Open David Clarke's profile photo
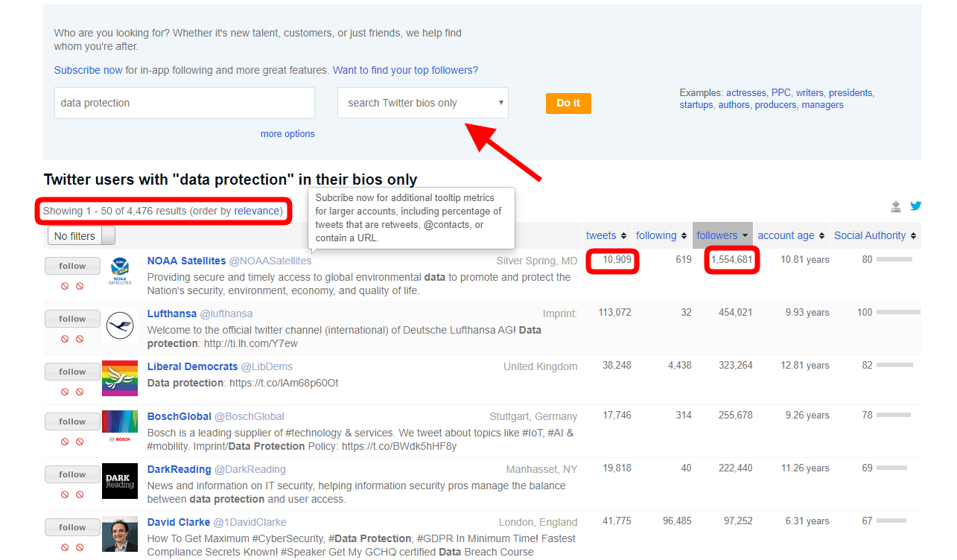957x560 pixels. (x=120, y=533)
